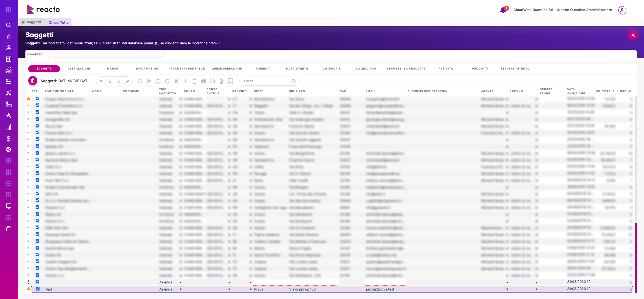Click the Chiudi Tutto link

[59, 22]
